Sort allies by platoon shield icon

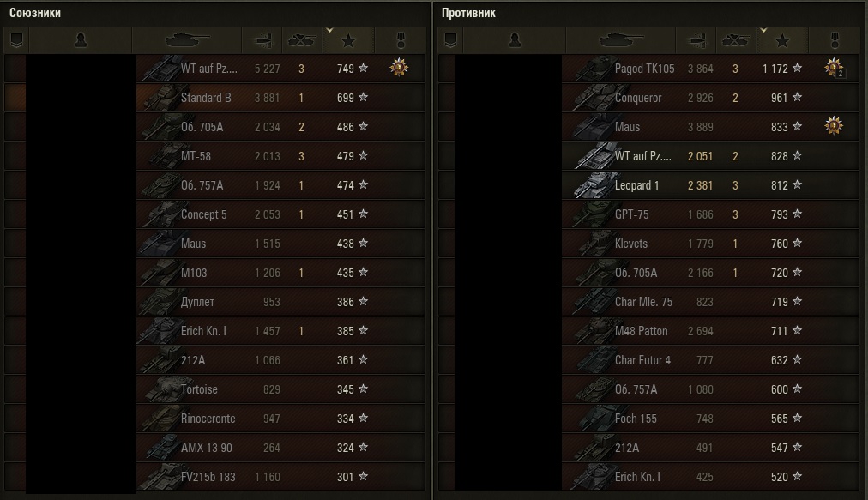tap(16, 40)
